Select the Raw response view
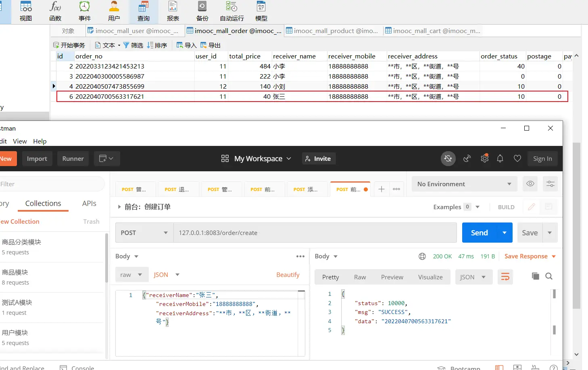This screenshot has width=588, height=370. point(360,277)
